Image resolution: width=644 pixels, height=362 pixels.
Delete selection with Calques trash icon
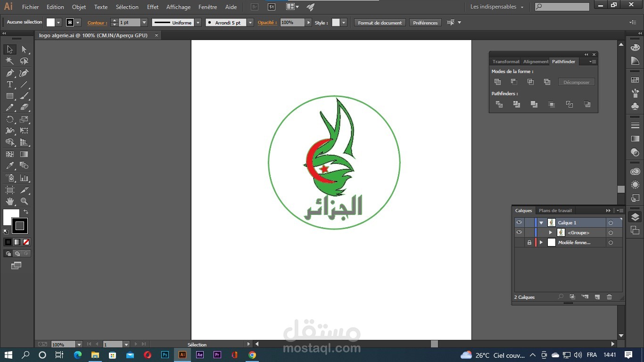(609, 297)
